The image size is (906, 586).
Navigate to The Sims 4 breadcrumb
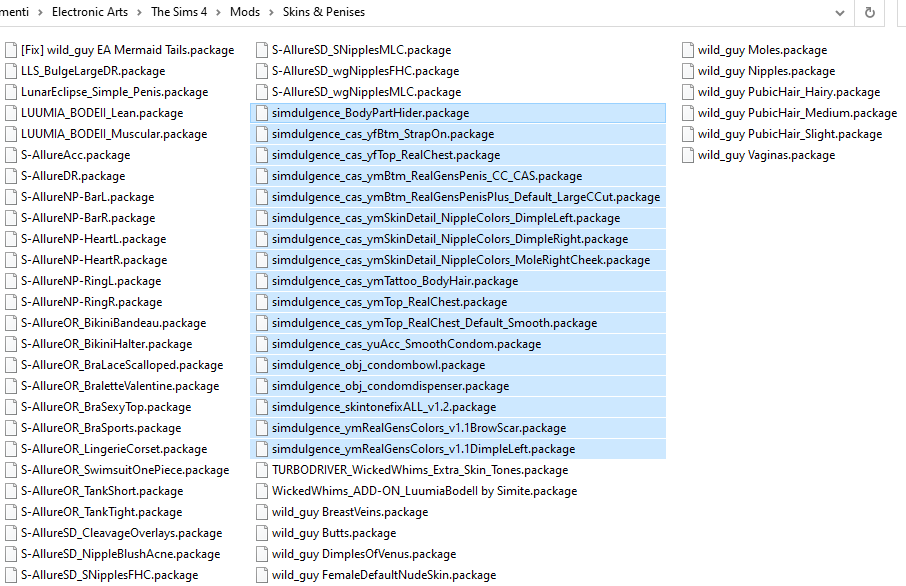pos(179,12)
